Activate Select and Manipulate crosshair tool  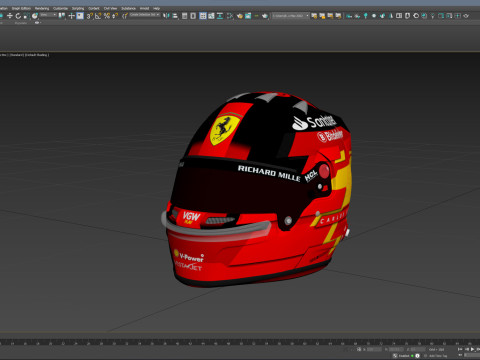click(71, 16)
